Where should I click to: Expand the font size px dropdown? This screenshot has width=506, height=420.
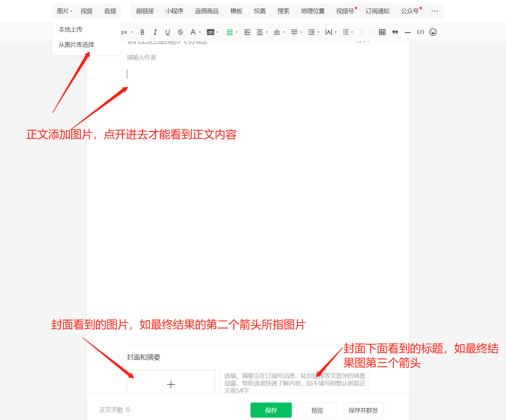click(x=132, y=32)
